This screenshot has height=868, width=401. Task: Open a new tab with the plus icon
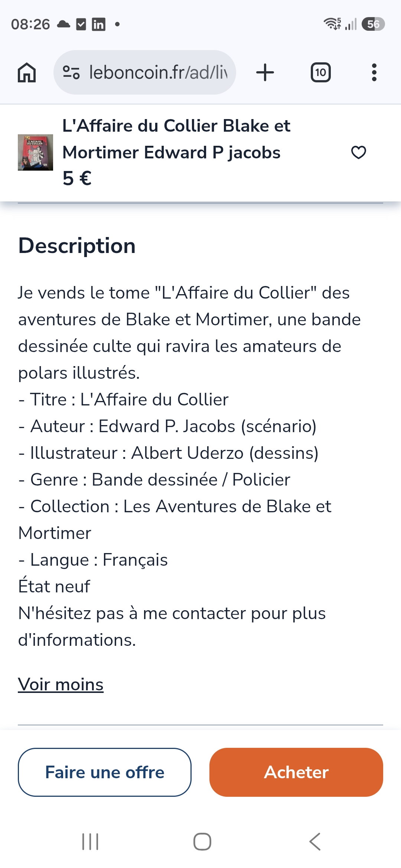pos(265,72)
